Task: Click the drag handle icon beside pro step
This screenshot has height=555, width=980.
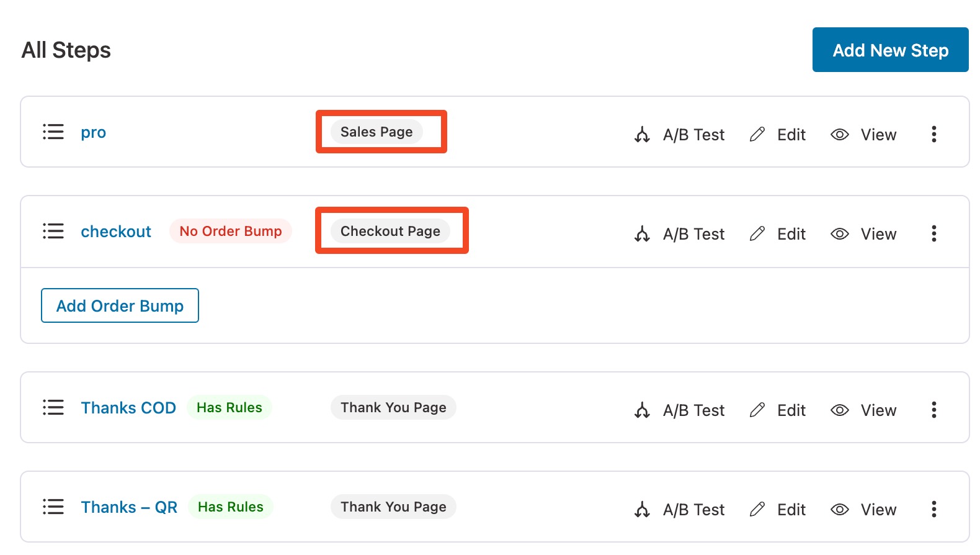Action: click(x=53, y=132)
